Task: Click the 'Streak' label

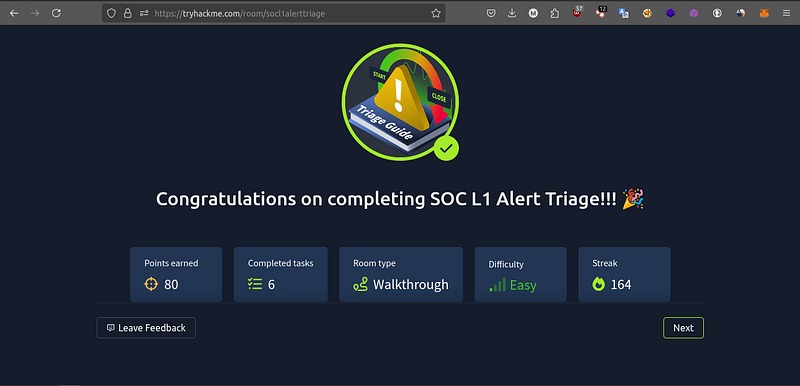Action: point(605,264)
